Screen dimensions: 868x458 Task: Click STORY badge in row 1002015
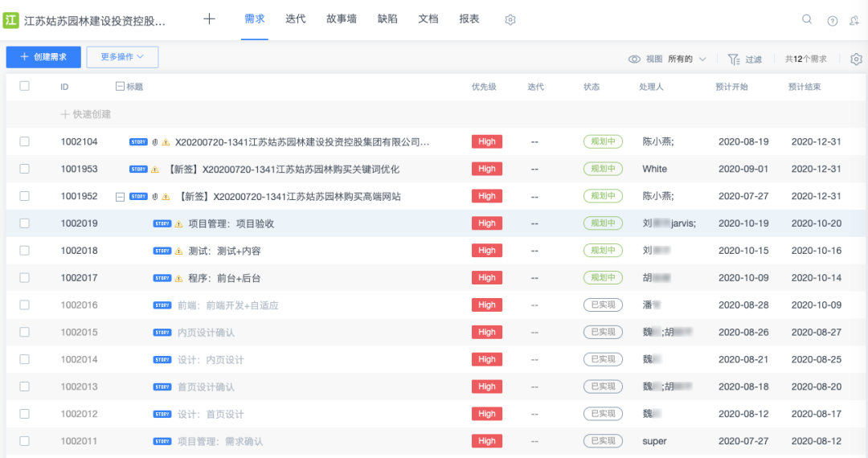tap(162, 333)
